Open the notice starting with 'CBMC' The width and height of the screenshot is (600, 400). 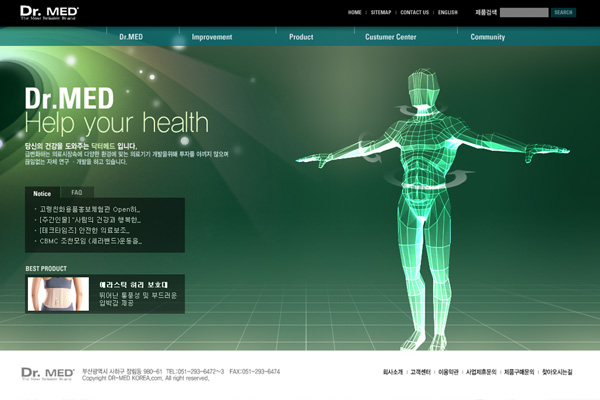(x=91, y=241)
